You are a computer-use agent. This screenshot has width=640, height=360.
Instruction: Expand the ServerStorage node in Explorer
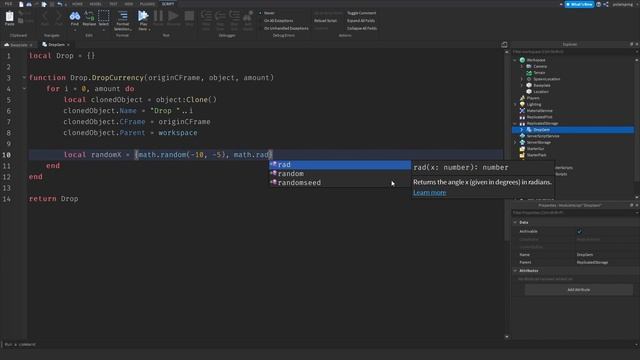point(515,142)
